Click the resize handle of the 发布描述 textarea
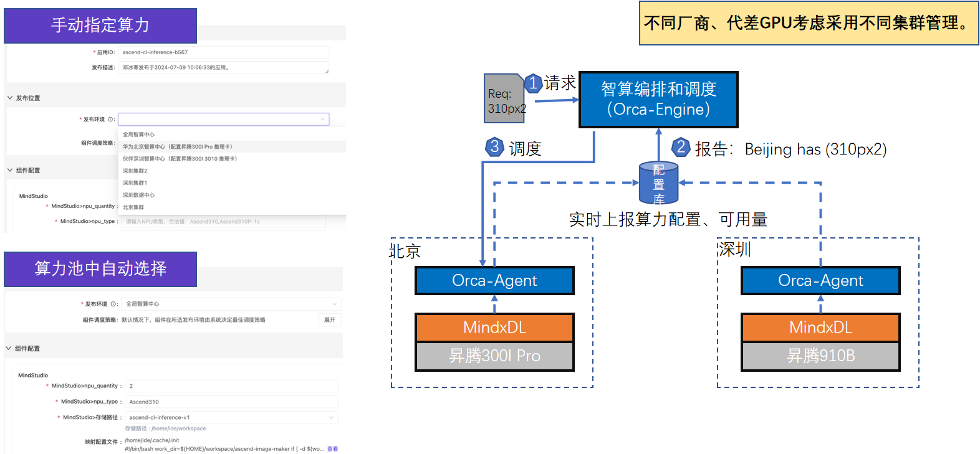 [326, 72]
